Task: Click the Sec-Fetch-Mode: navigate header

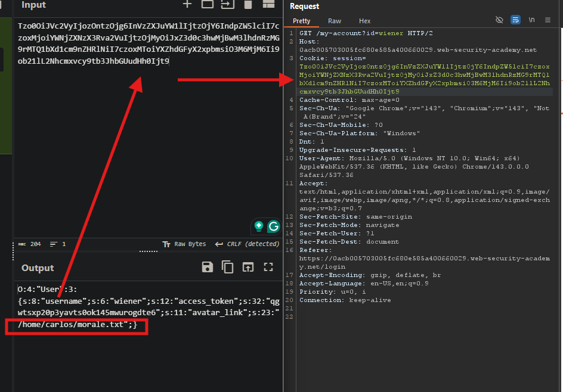Action: [349, 225]
